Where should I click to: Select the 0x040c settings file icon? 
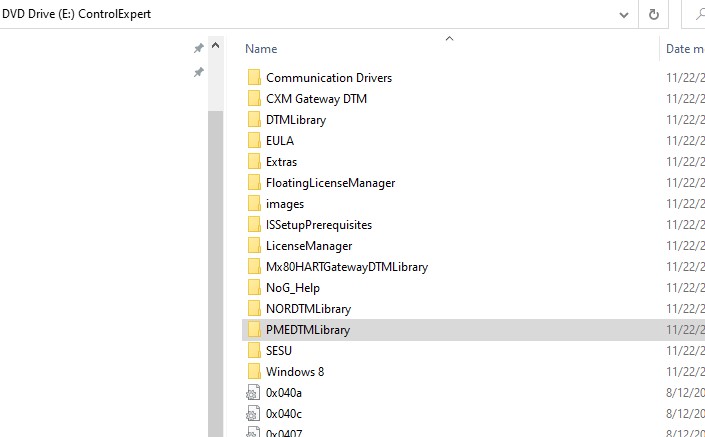coord(253,414)
